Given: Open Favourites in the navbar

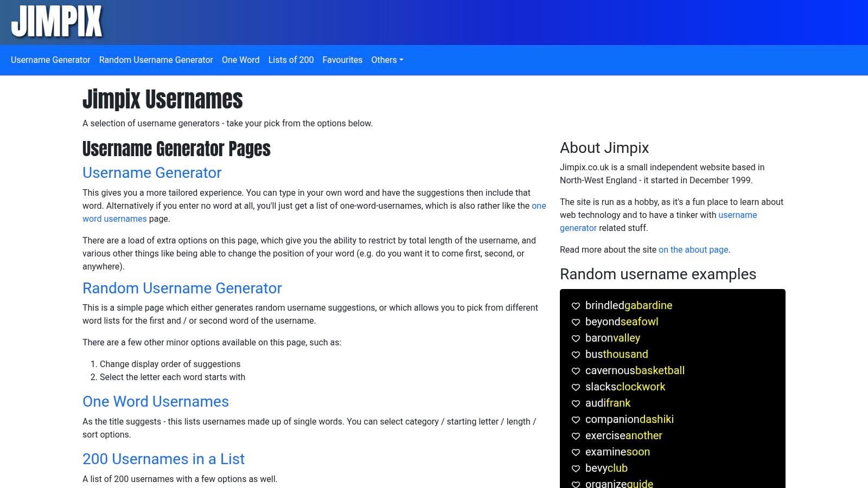Looking at the screenshot, I should tap(342, 60).
